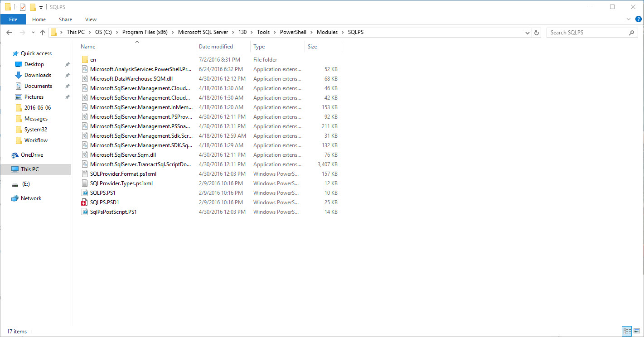
Task: Open the 2016-06-06 pinned folder
Action: click(38, 108)
